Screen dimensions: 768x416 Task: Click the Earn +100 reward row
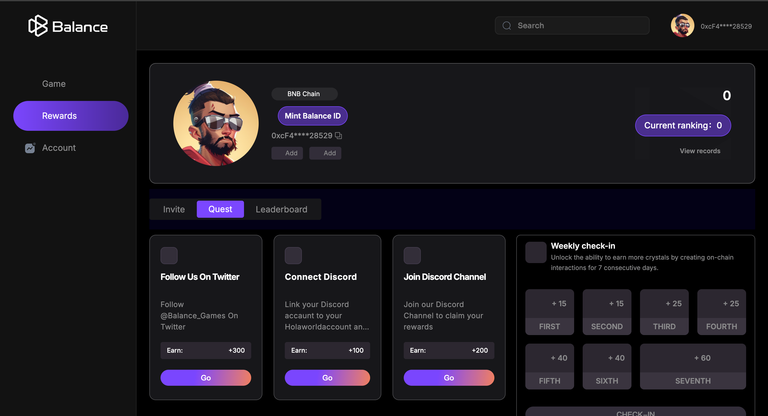click(327, 350)
